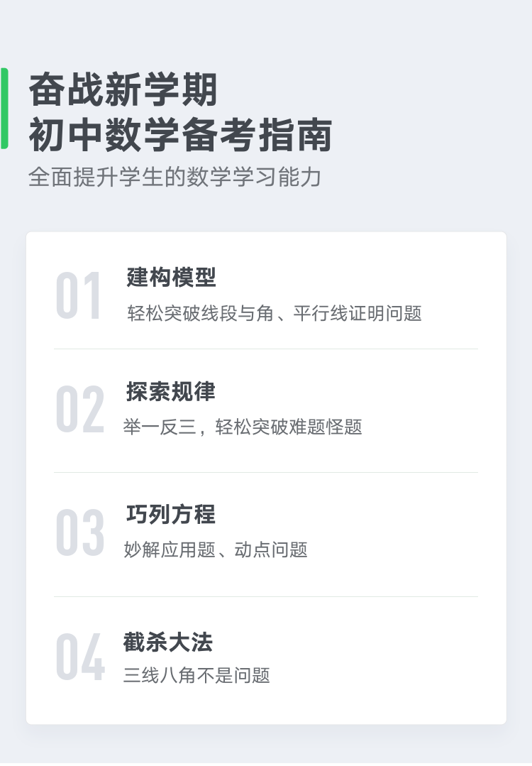
Task: Click the title 初中数学备考指南
Action: point(181,135)
